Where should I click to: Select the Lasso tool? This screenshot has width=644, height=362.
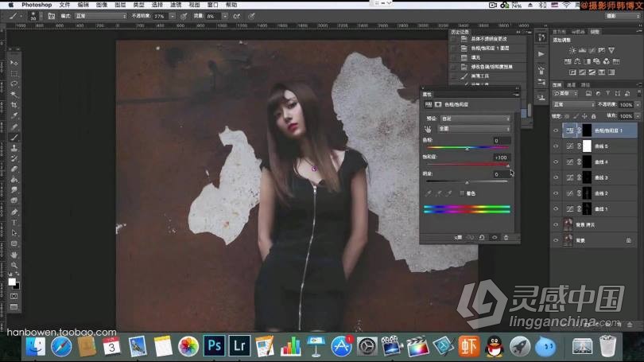coord(14,84)
